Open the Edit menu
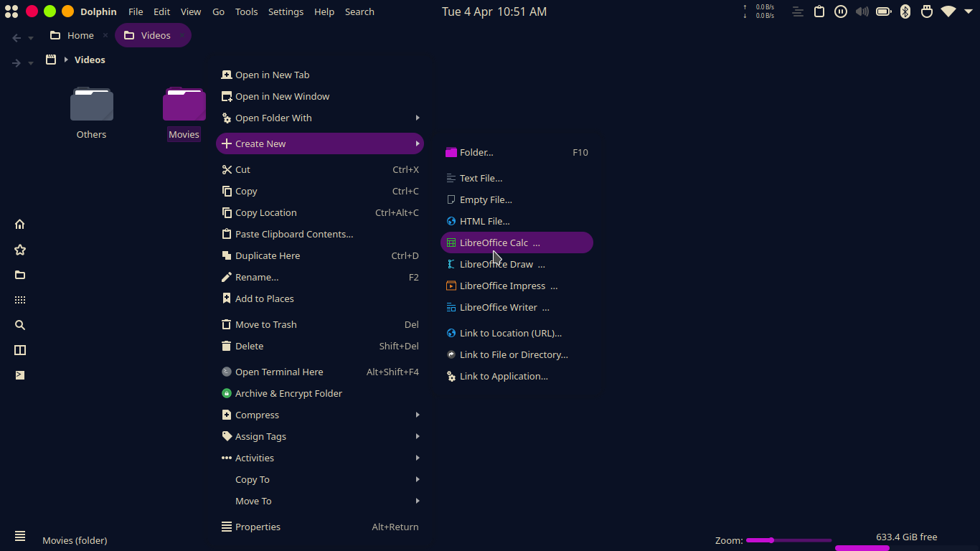The height and width of the screenshot is (551, 980). [x=162, y=11]
